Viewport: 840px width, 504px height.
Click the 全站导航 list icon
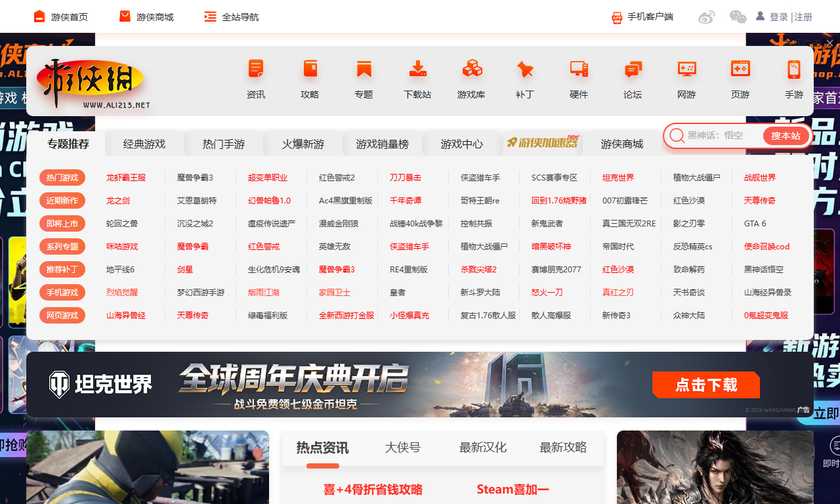point(210,16)
